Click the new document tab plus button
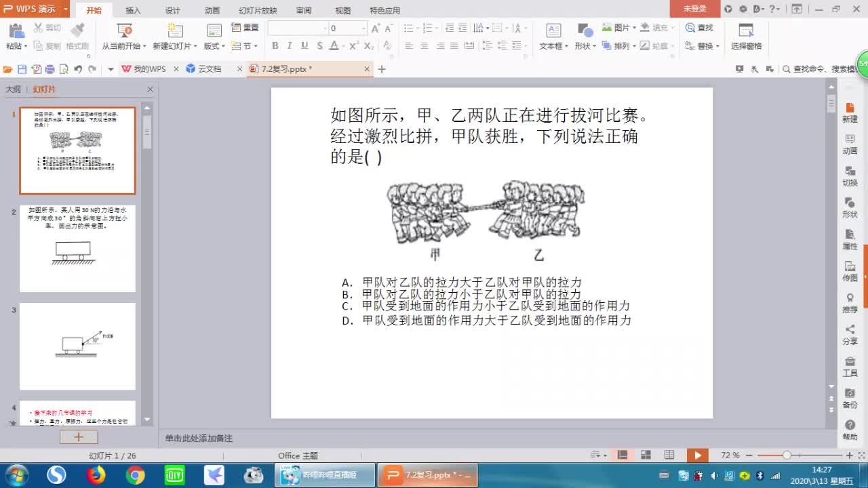 click(x=382, y=69)
